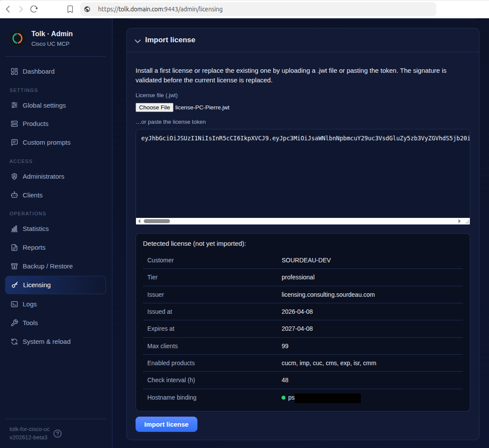Click the Hostname binding row label
The height and width of the screenshot is (448, 489).
[172, 397]
